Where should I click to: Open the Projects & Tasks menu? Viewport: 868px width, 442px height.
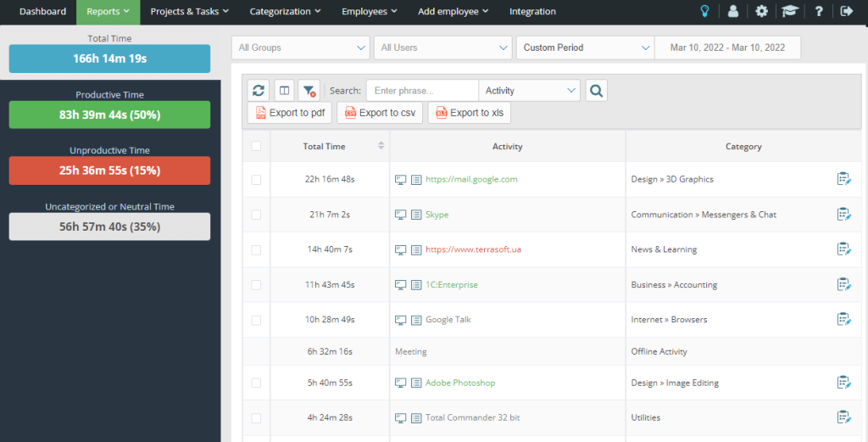(x=189, y=12)
